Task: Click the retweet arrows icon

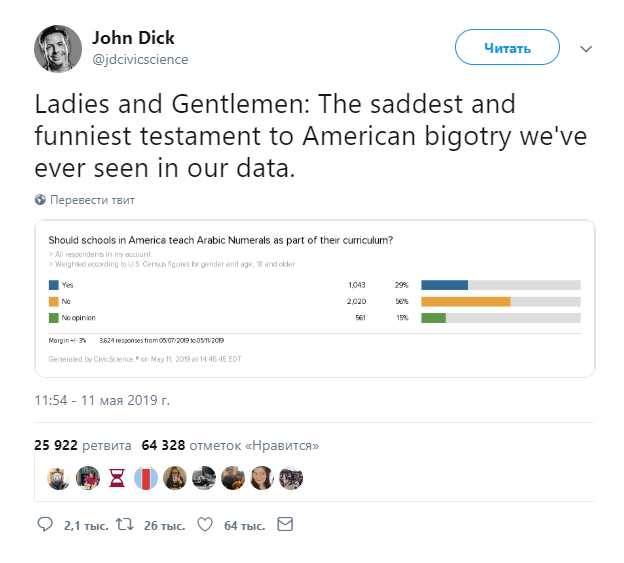Action: (125, 524)
